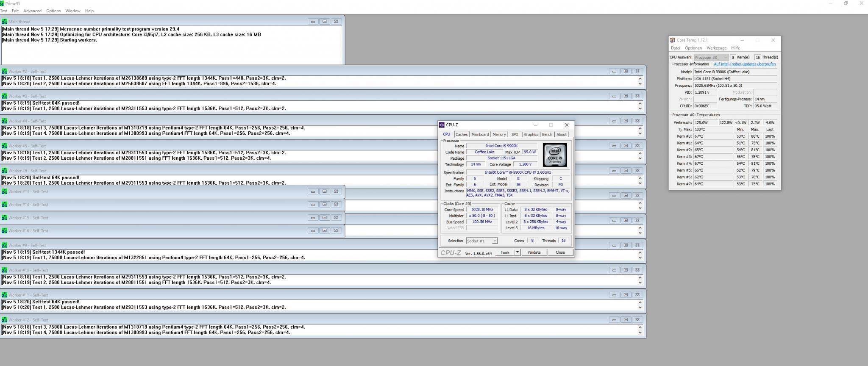This screenshot has height=366, width=868.
Task: Switch to Caches tab in CPU-Z
Action: tap(462, 134)
